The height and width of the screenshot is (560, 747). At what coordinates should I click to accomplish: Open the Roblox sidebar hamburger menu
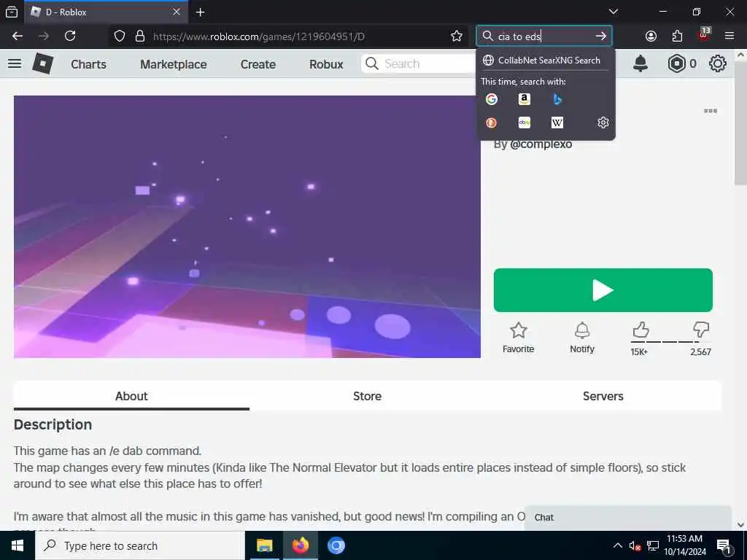15,64
